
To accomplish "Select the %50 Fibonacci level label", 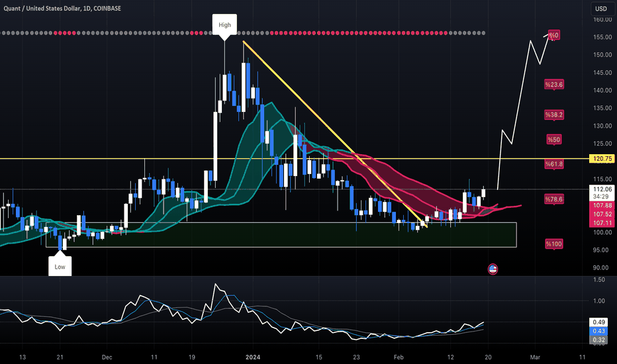I will coord(553,140).
